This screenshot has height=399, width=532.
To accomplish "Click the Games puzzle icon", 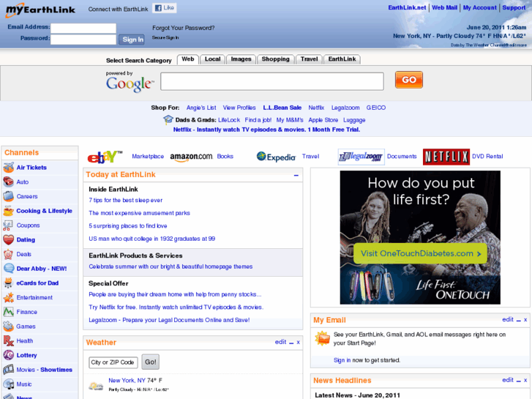I will click(9, 326).
